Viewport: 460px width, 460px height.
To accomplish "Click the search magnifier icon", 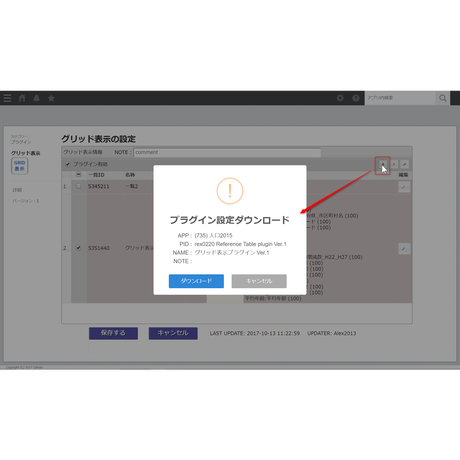I will pyautogui.click(x=443, y=98).
